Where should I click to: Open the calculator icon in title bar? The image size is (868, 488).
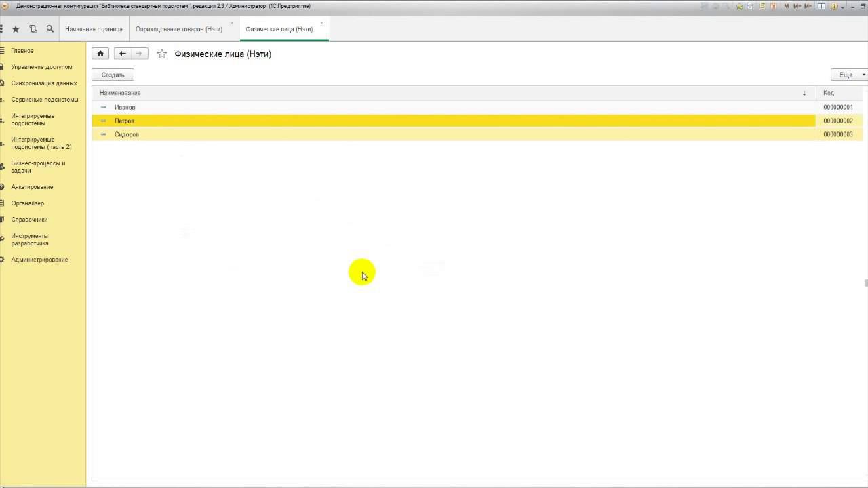(763, 6)
